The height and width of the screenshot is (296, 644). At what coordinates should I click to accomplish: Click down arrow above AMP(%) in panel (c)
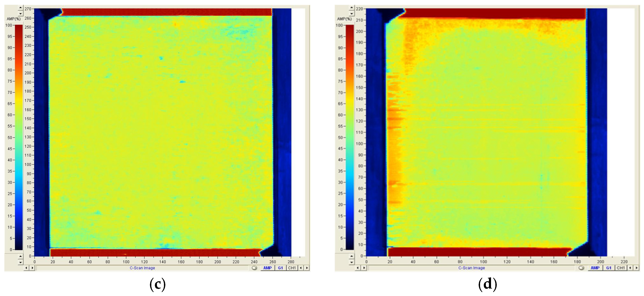pyautogui.click(x=20, y=14)
